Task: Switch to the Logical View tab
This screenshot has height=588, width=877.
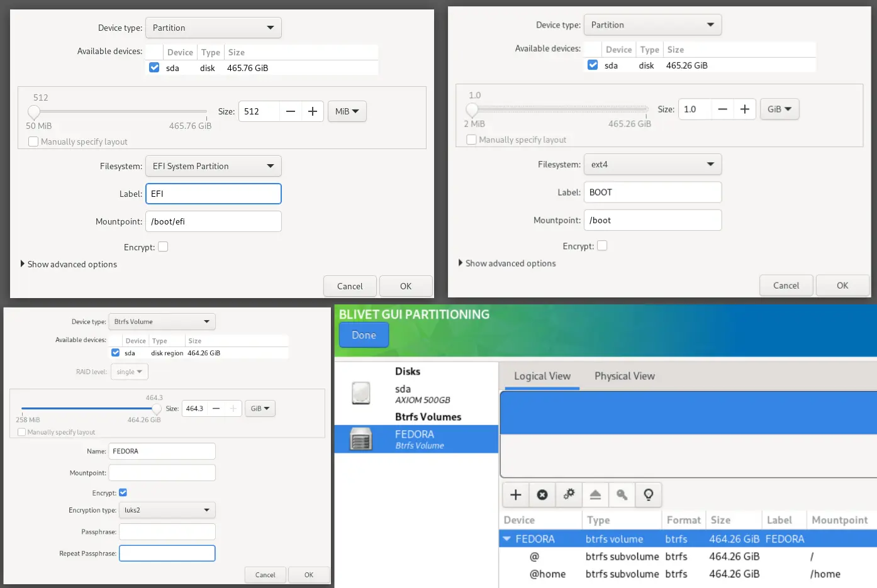Action: pyautogui.click(x=542, y=376)
